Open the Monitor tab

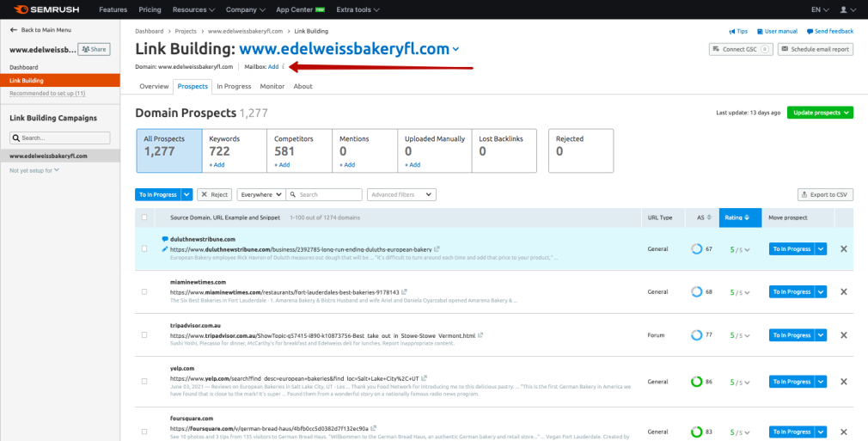pos(272,87)
